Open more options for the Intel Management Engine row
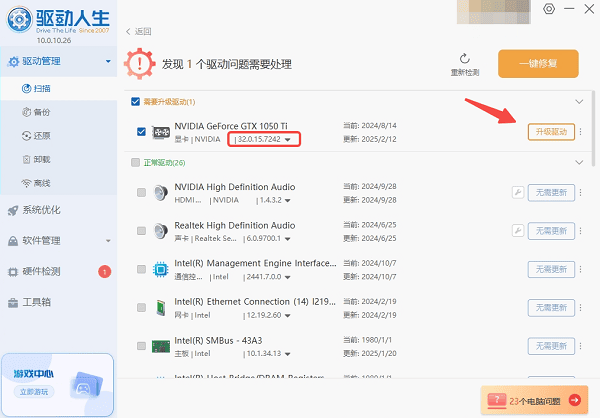600x418 pixels. point(580,269)
